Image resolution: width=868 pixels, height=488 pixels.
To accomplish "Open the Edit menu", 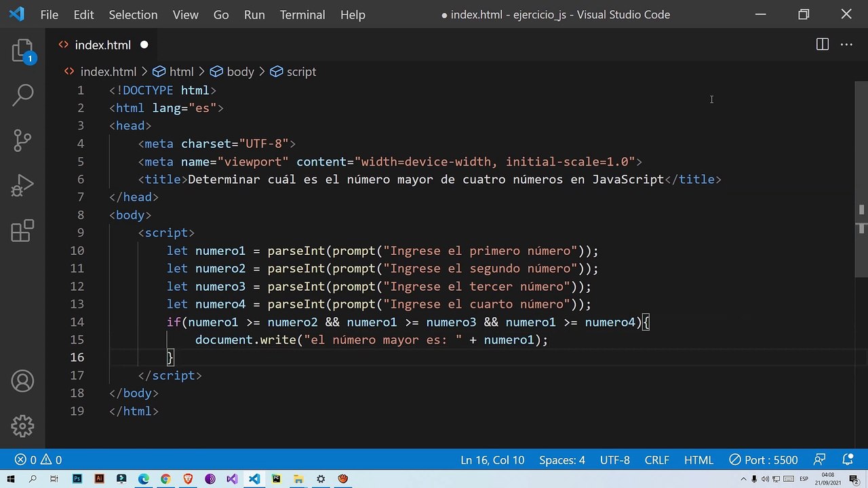I will pos(83,14).
